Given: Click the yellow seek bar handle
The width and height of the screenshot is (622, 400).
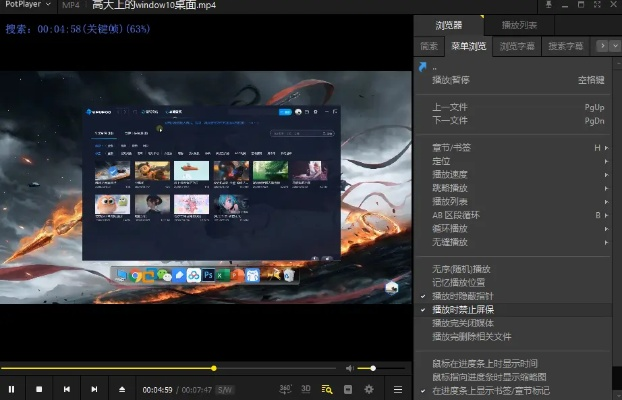Looking at the screenshot, I should click(x=214, y=368).
